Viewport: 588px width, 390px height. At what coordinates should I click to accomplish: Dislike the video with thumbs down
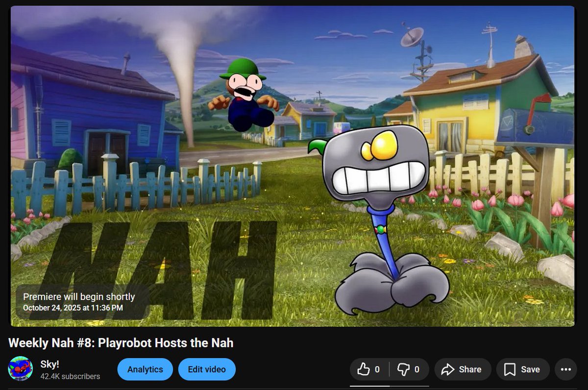click(409, 369)
